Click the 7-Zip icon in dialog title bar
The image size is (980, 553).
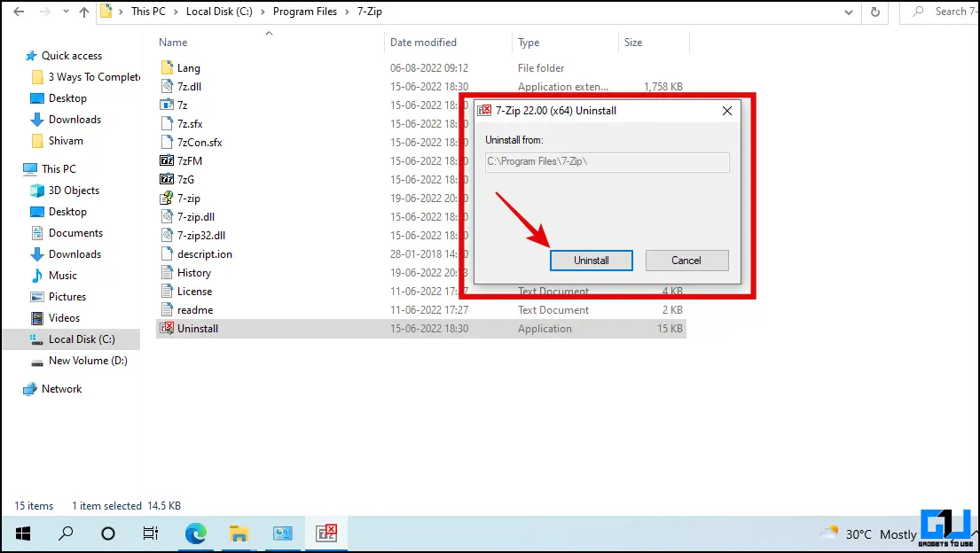click(x=484, y=110)
